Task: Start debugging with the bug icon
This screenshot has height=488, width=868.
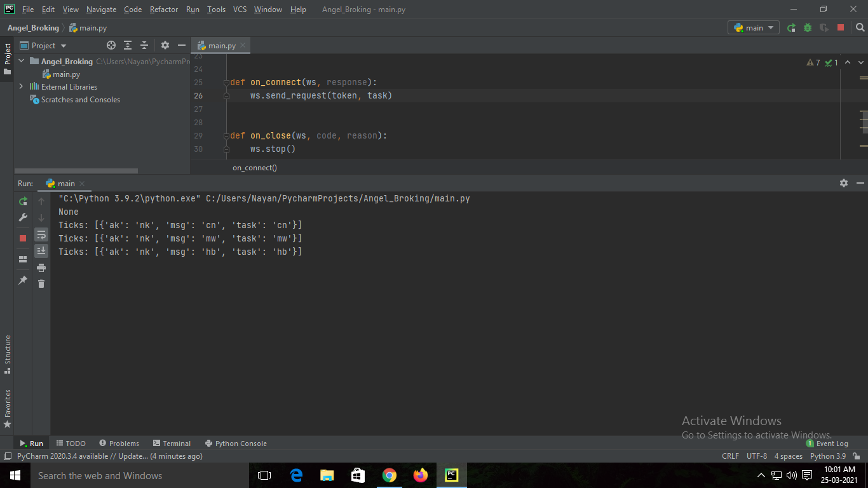Action: tap(808, 27)
